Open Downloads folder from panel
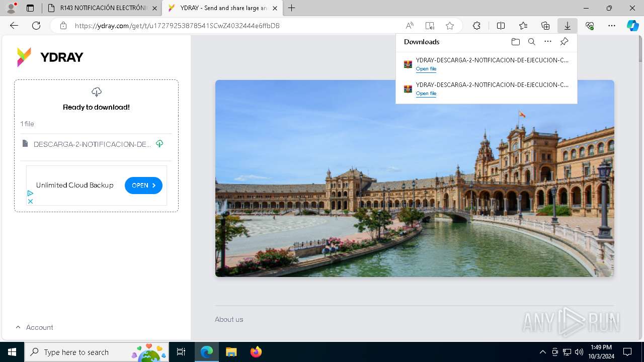 516,42
